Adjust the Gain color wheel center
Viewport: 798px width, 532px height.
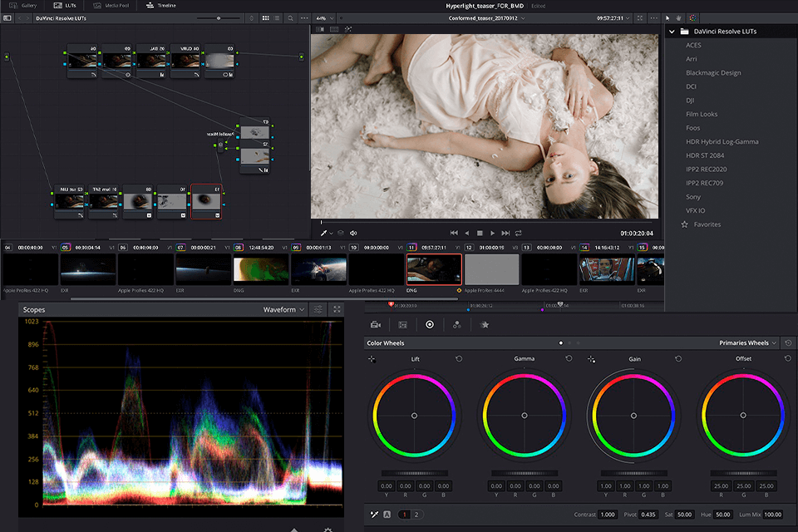[x=633, y=416]
